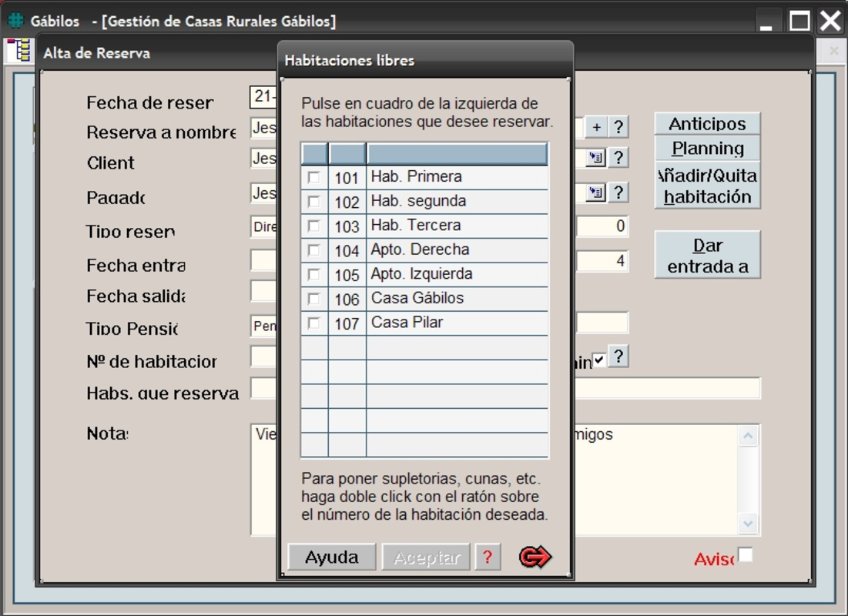Click the tree-structure toolbar icon

tap(19, 51)
